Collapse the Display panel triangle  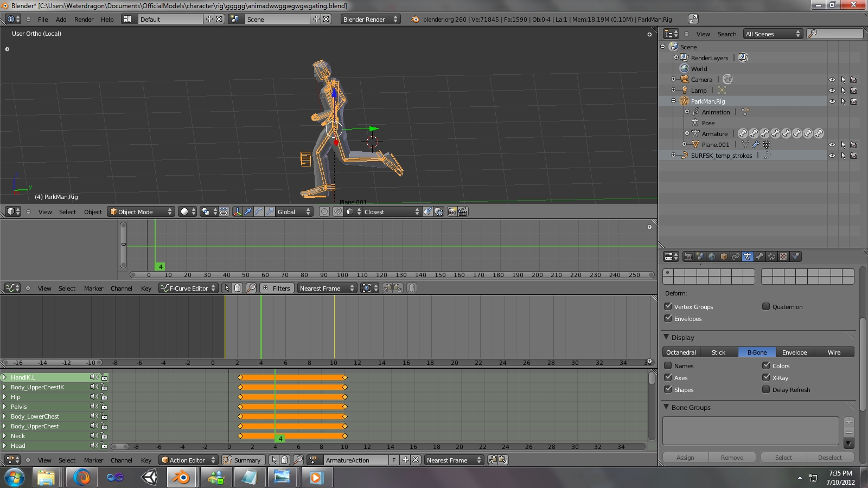coord(666,337)
